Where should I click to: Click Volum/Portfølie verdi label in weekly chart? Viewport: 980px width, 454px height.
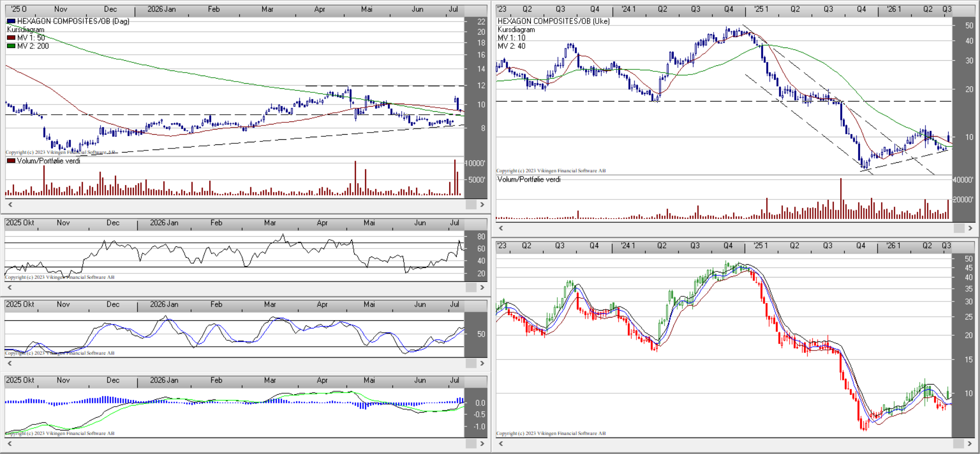coord(529,180)
